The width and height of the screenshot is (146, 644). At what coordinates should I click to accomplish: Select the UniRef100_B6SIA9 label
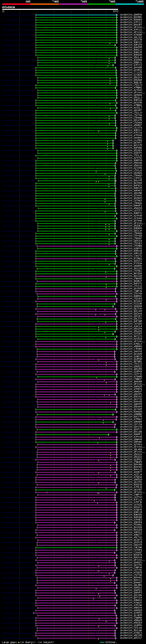click(x=131, y=276)
